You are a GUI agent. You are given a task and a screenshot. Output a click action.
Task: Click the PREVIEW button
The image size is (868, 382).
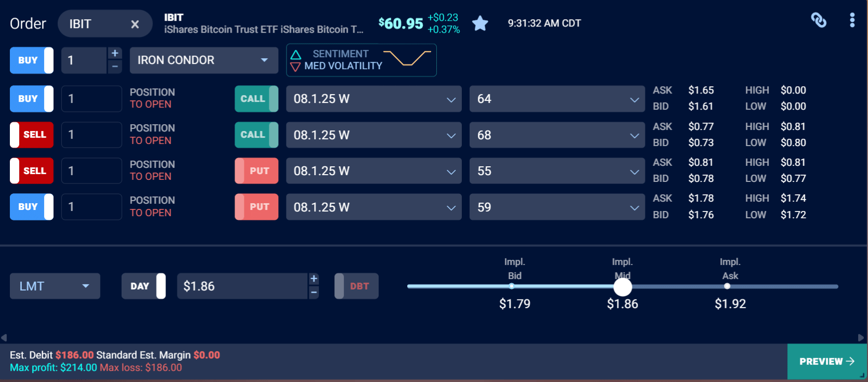(826, 361)
